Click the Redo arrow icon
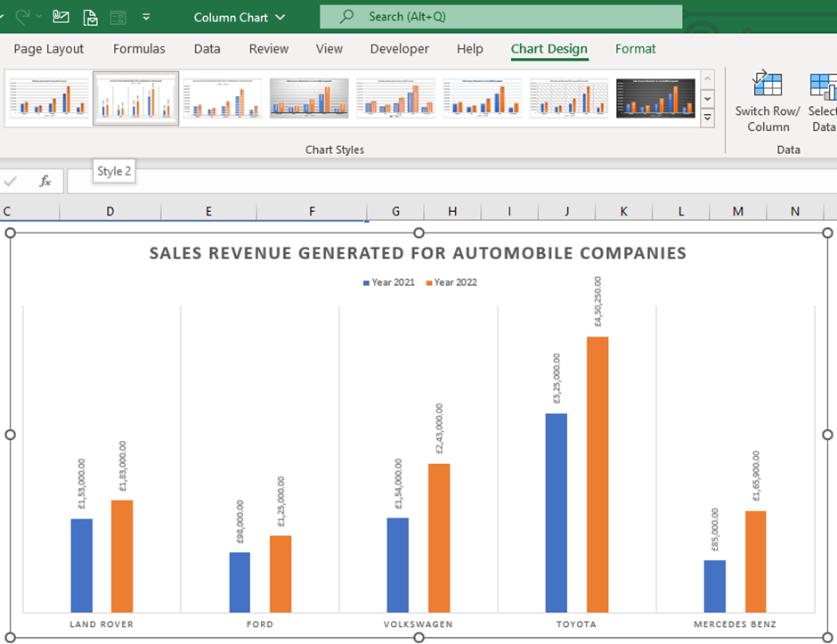The image size is (837, 644). (22, 17)
